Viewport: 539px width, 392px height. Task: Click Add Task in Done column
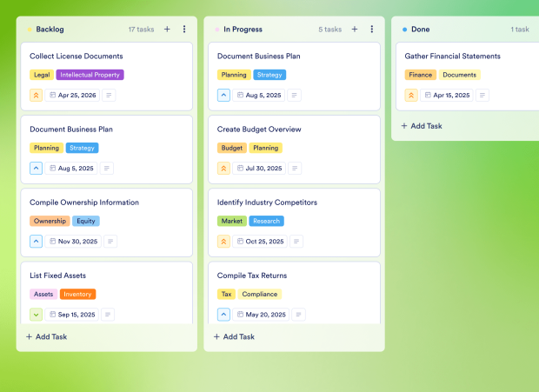pyautogui.click(x=422, y=126)
